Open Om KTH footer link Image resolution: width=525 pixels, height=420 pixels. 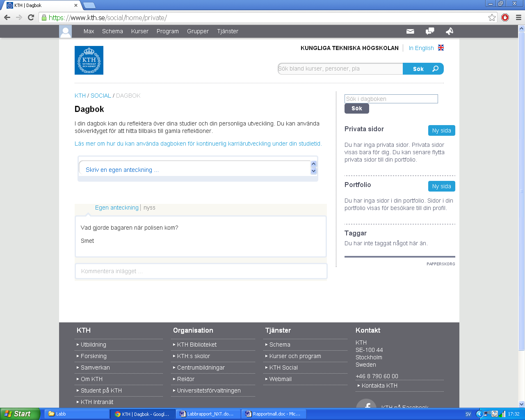tap(91, 379)
